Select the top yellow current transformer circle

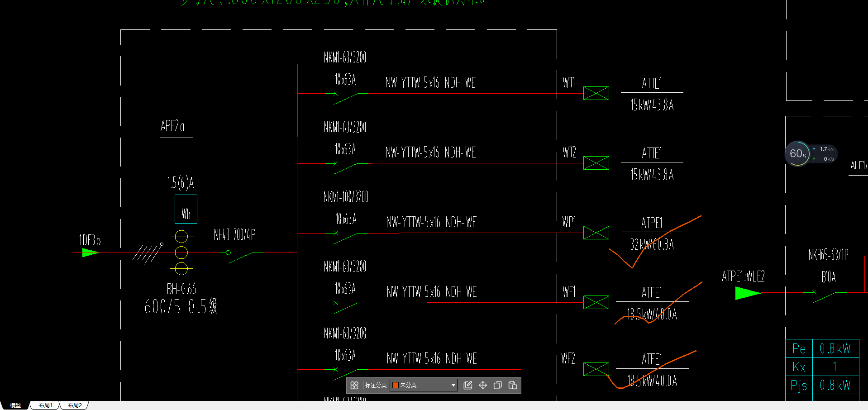pos(181,236)
